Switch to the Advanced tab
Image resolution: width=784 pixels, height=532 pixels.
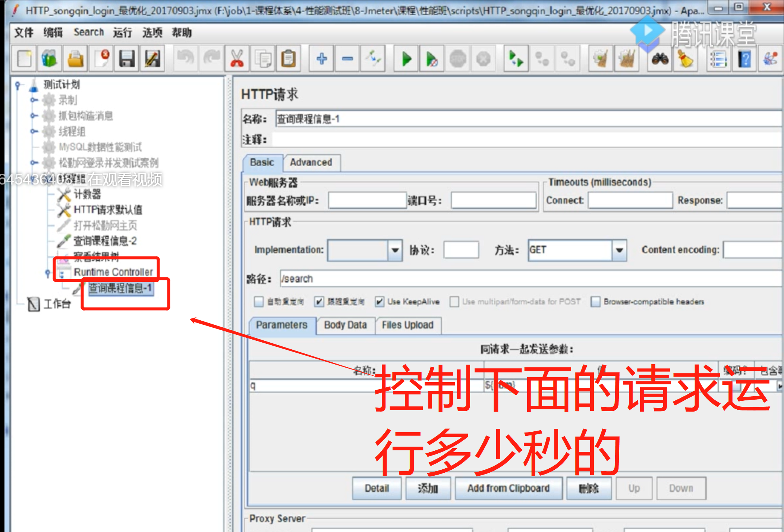pos(311,163)
